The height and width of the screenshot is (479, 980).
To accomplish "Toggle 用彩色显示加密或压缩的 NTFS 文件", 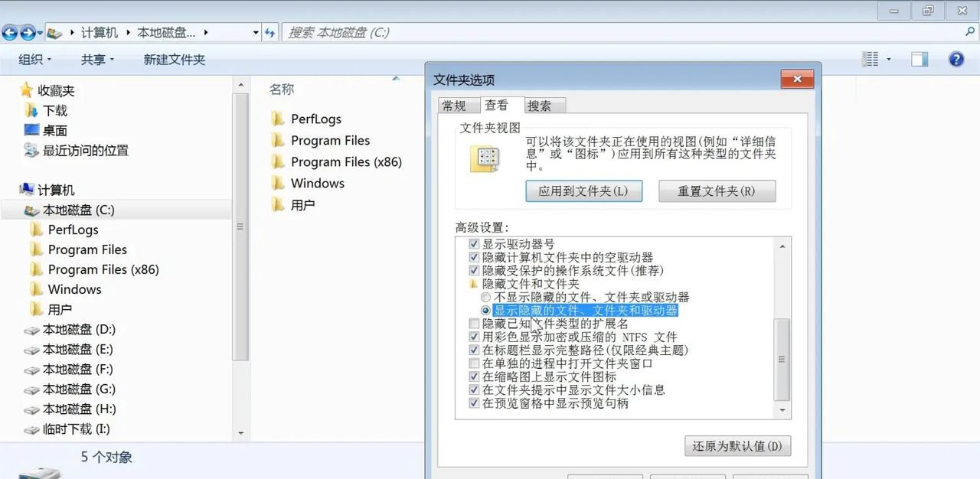I will (474, 337).
